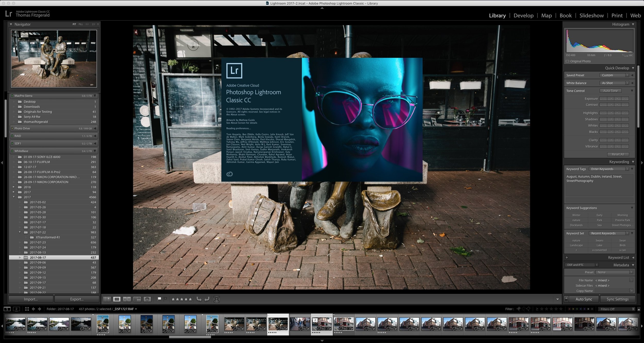Open Survey view from toolbar
Screen dimensions: 644x343
[x=137, y=299]
